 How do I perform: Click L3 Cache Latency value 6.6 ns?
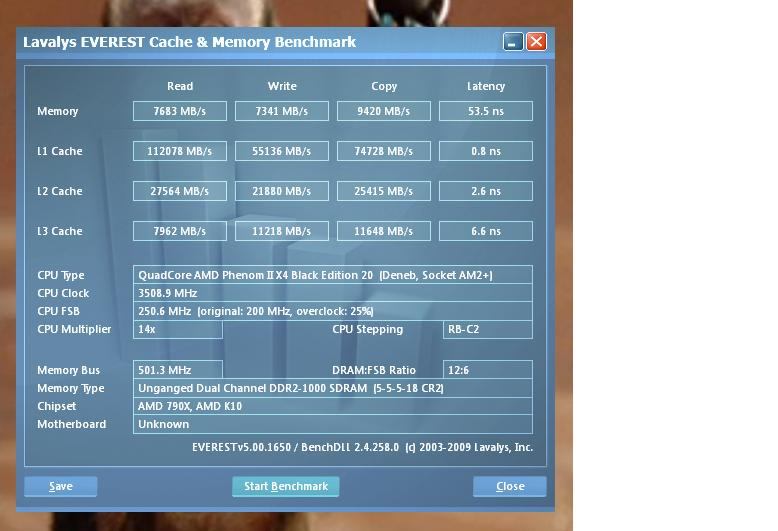(486, 231)
